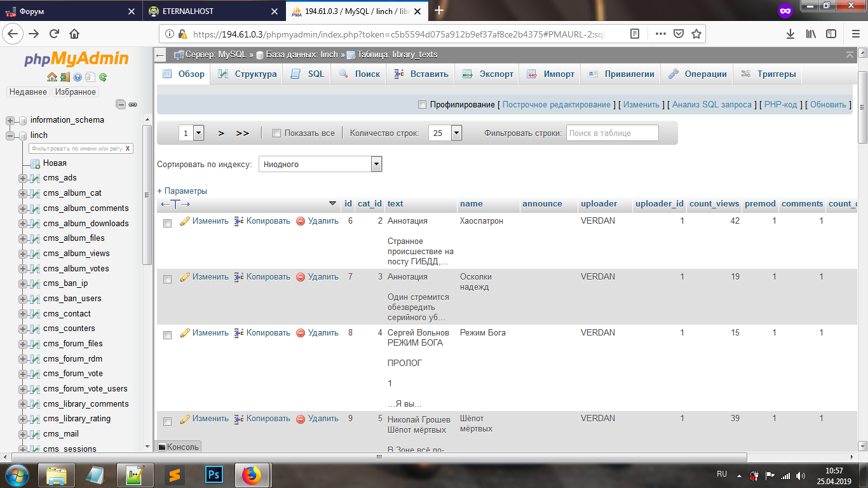Click the PHP-код link
Viewport: 868px width, 488px height.
click(x=780, y=105)
